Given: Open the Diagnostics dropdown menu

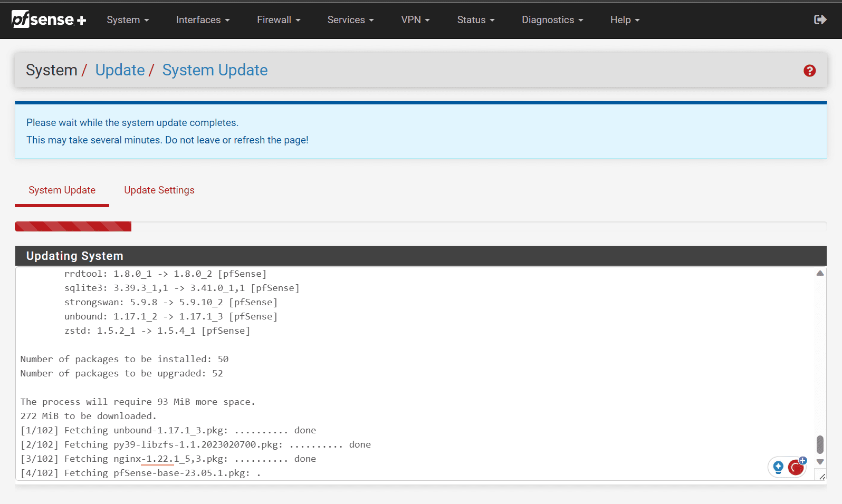Looking at the screenshot, I should pyautogui.click(x=552, y=20).
